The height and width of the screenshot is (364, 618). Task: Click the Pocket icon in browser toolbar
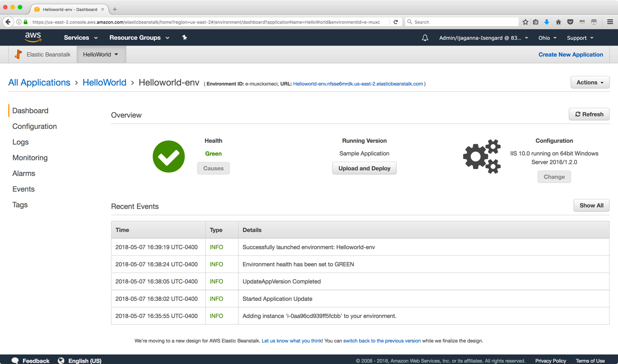click(x=570, y=22)
